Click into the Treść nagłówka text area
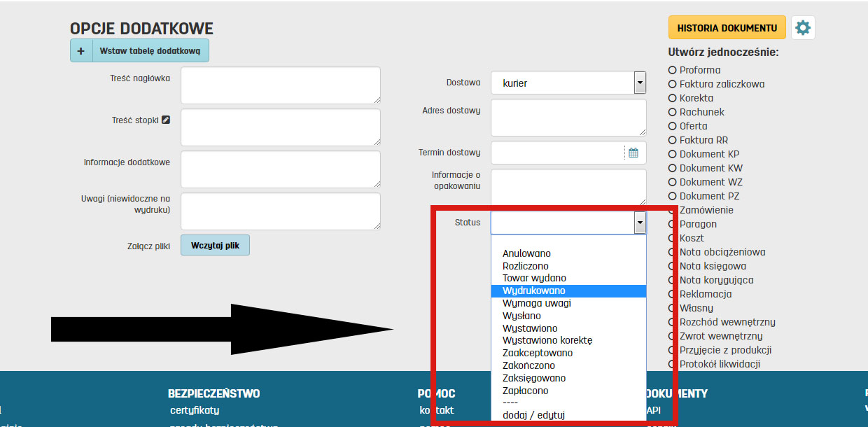 [280, 85]
